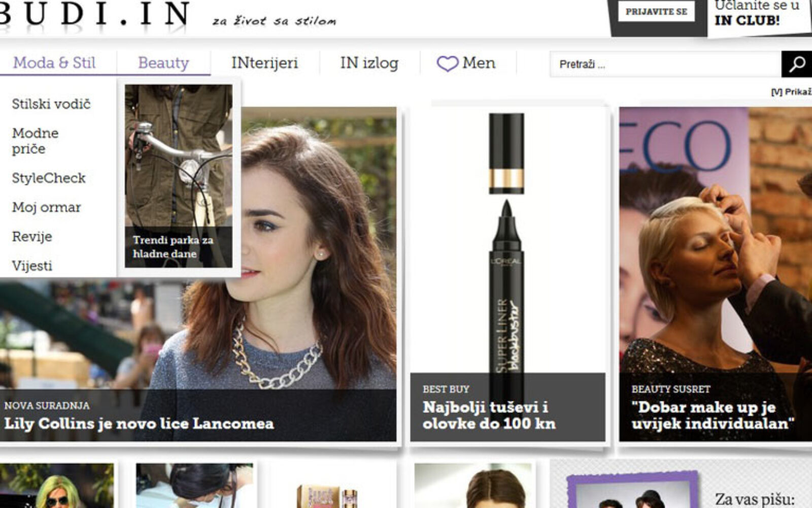The image size is (812, 508).
Task: Toggle the [V] Prikaž display option
Action: pos(791,92)
